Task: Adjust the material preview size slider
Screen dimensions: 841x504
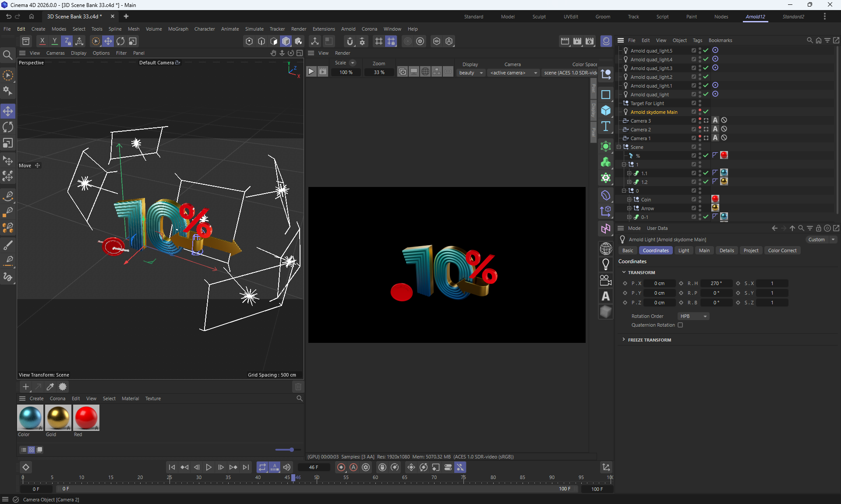Action: pyautogui.click(x=291, y=450)
